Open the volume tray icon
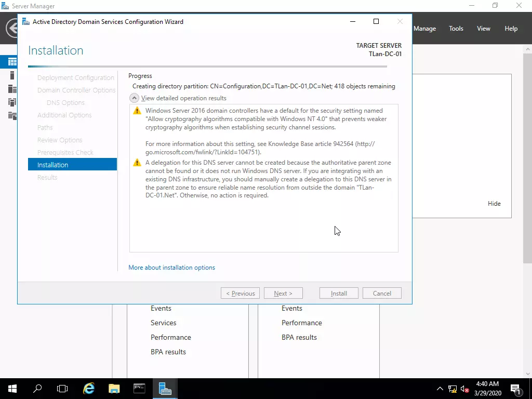Image resolution: width=532 pixels, height=399 pixels. pyautogui.click(x=465, y=389)
